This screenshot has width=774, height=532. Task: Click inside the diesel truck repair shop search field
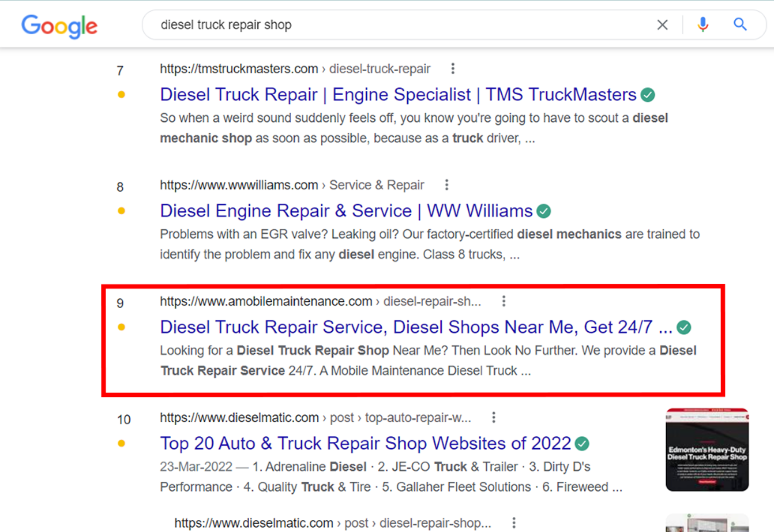tap(339, 25)
